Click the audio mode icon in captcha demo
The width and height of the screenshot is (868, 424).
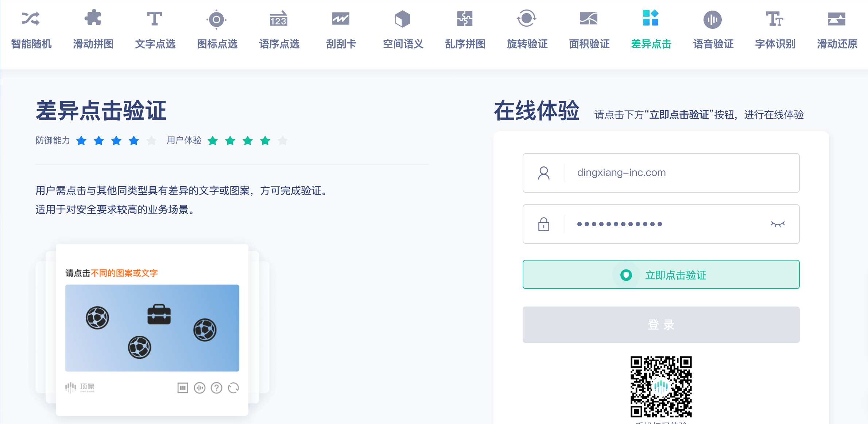click(199, 388)
